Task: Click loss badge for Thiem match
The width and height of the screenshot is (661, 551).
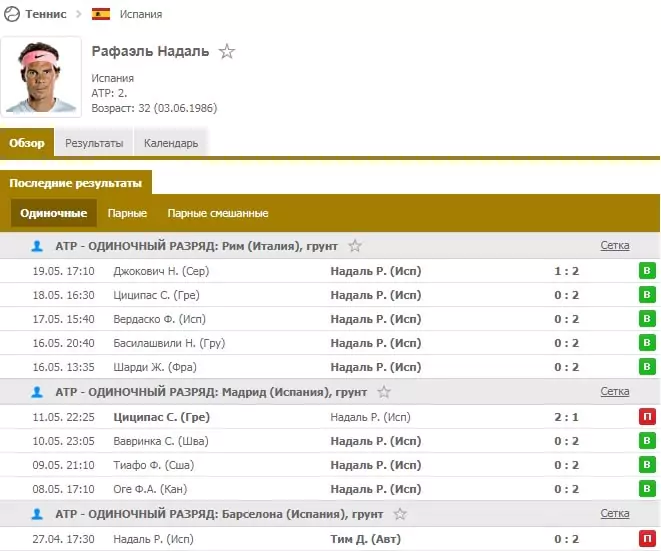Action: (647, 539)
